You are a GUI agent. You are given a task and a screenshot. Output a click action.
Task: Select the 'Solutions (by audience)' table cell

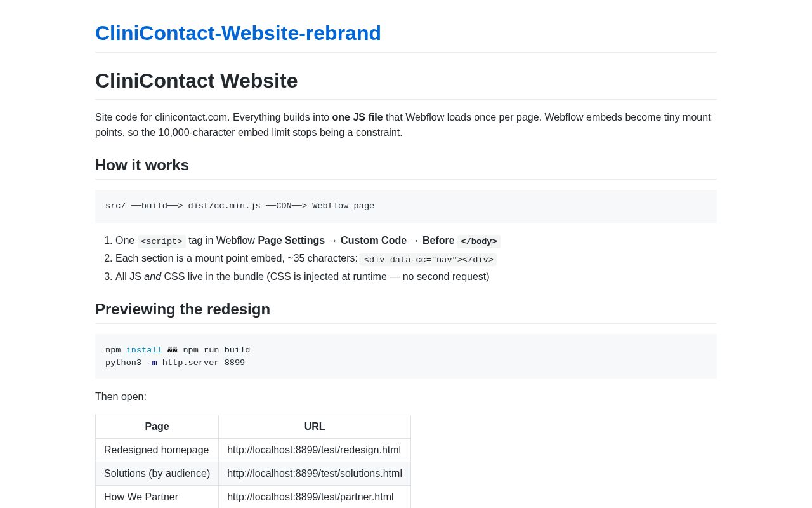pos(157,474)
